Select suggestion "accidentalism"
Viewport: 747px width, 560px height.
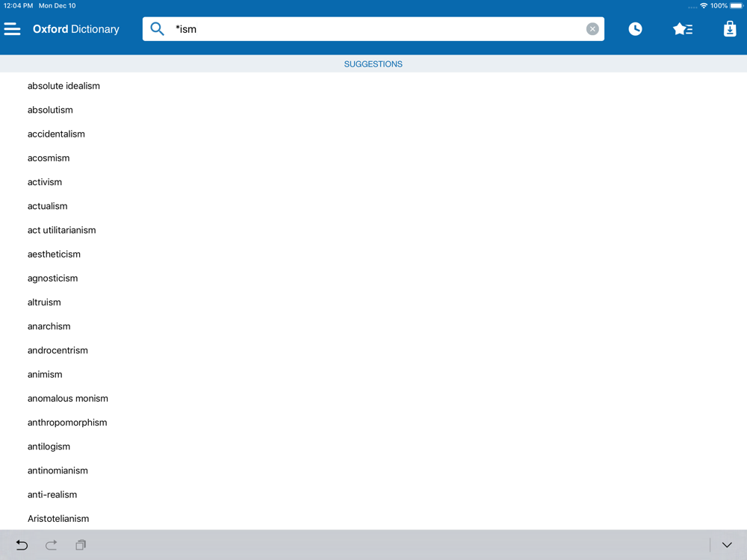coord(373,134)
